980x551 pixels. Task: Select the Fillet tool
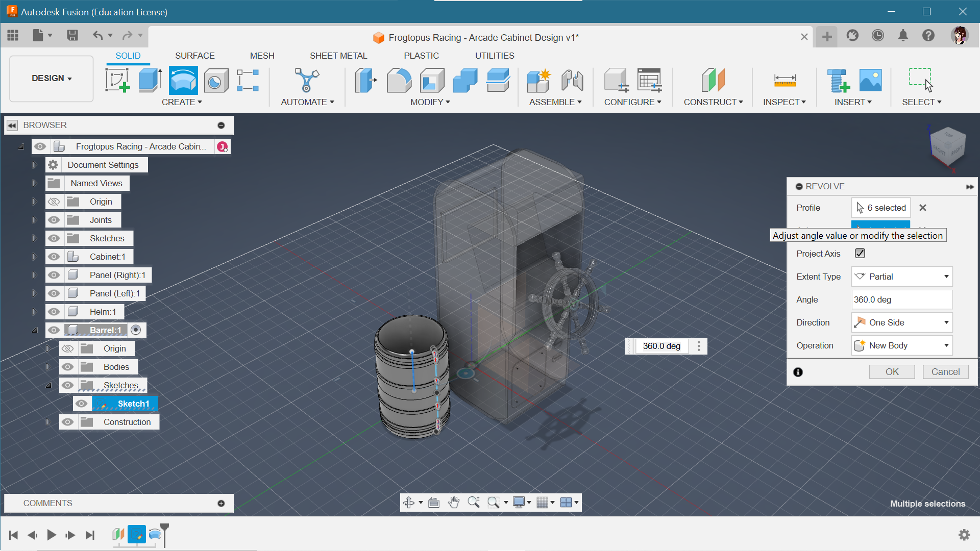point(399,80)
